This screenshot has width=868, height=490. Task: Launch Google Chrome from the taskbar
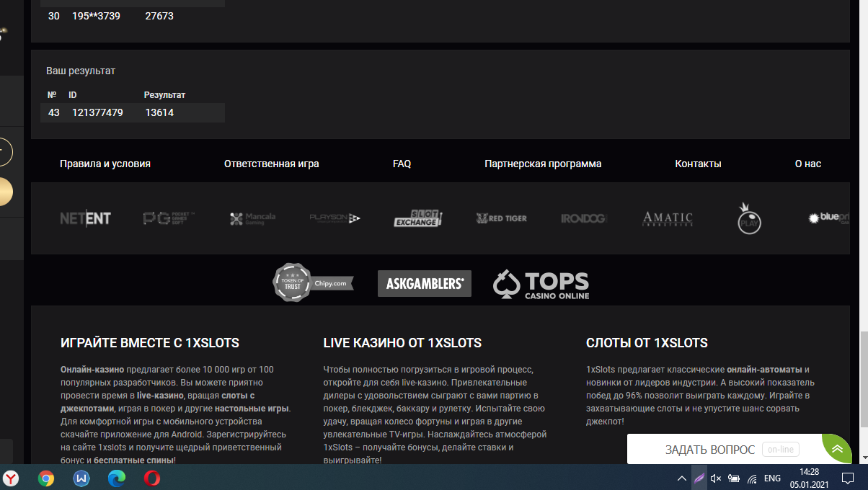46,478
